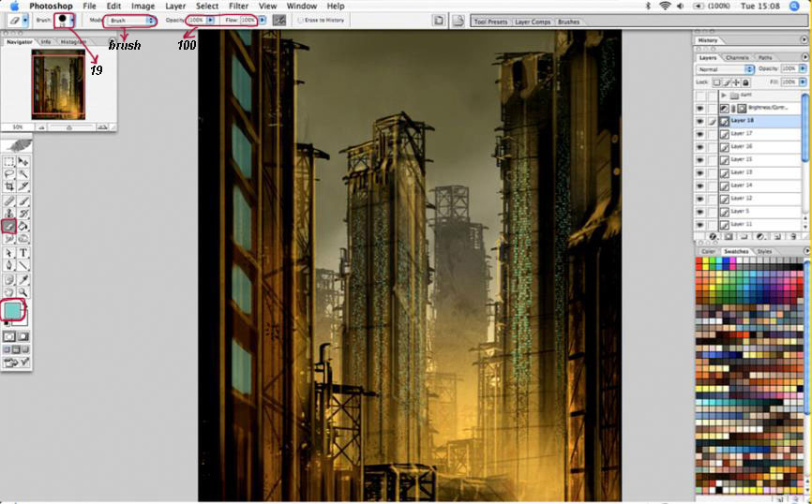Select the Rectangular Marquee tool
This screenshot has height=504, width=812.
(x=9, y=162)
